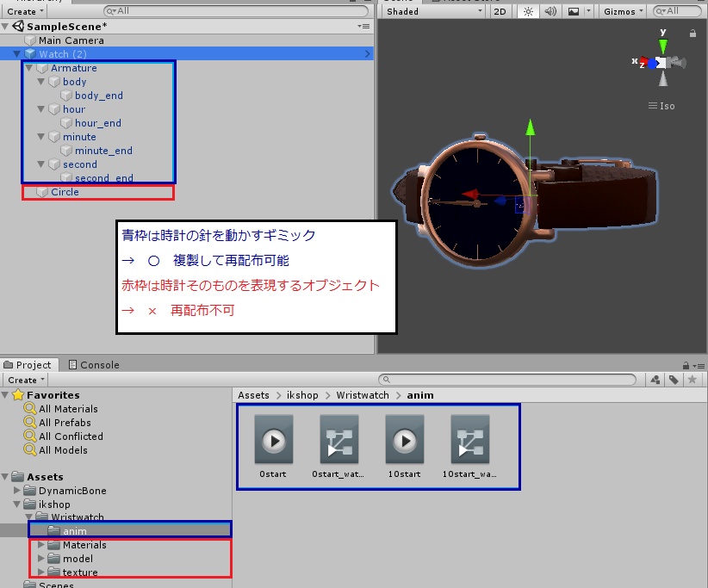Click the save search star icon
This screenshot has width=708, height=588.
(x=692, y=380)
